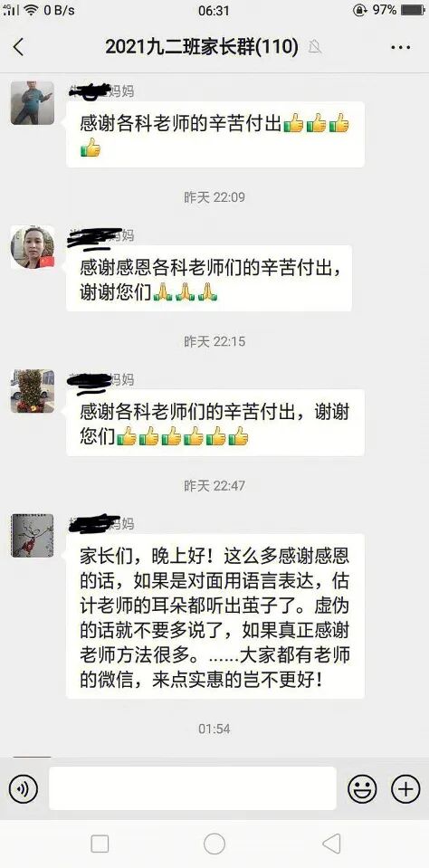Viewport: 429px width, 868px height.
Task: Open the plus attachments menu
Action: pyautogui.click(x=405, y=788)
